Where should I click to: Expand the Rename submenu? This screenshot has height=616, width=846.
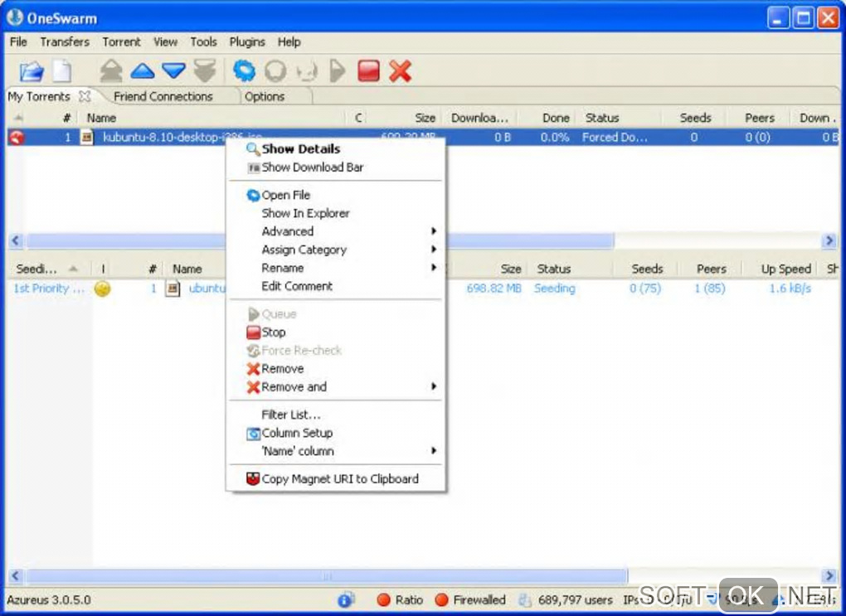point(336,268)
